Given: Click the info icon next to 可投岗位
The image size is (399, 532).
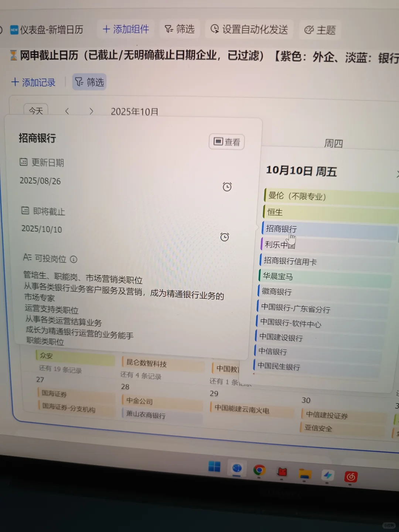Looking at the screenshot, I should point(74,259).
